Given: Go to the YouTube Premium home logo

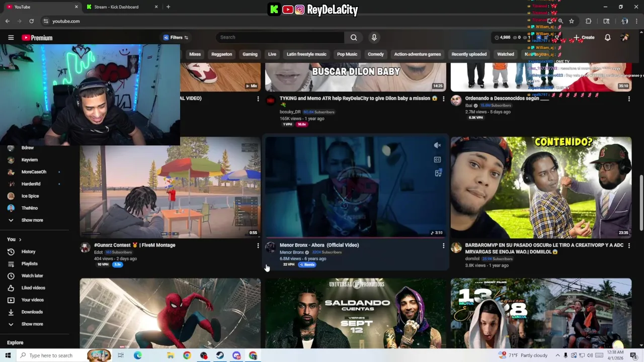Looking at the screenshot, I should click(37, 38).
